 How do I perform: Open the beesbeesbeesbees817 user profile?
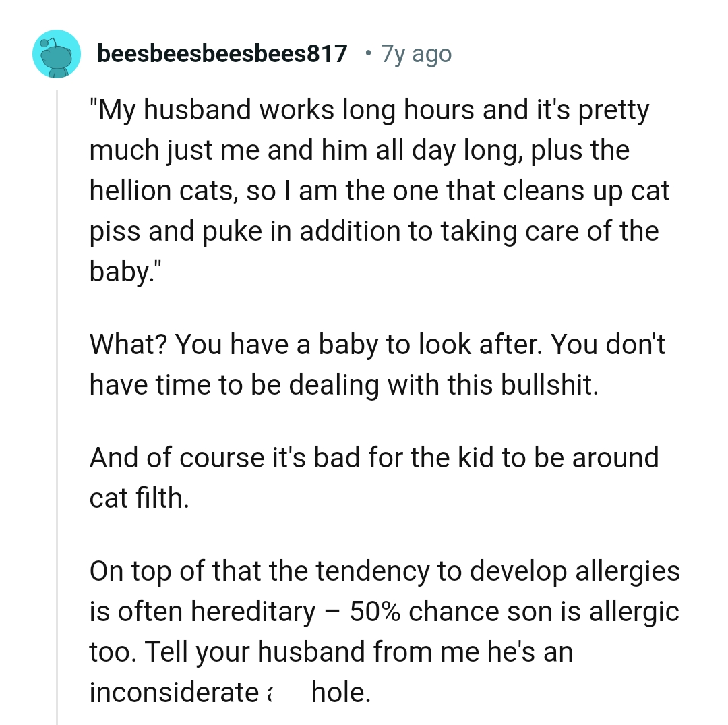point(222,53)
